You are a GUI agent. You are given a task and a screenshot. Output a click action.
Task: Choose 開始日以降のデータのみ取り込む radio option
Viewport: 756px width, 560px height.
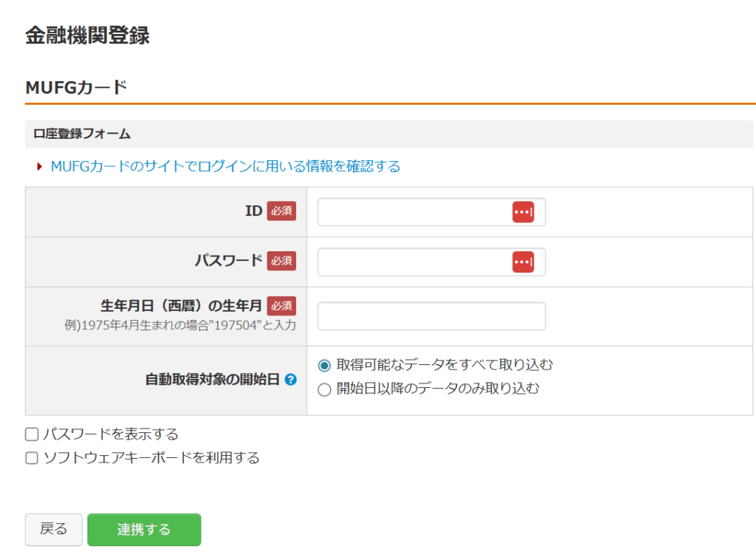[324, 389]
